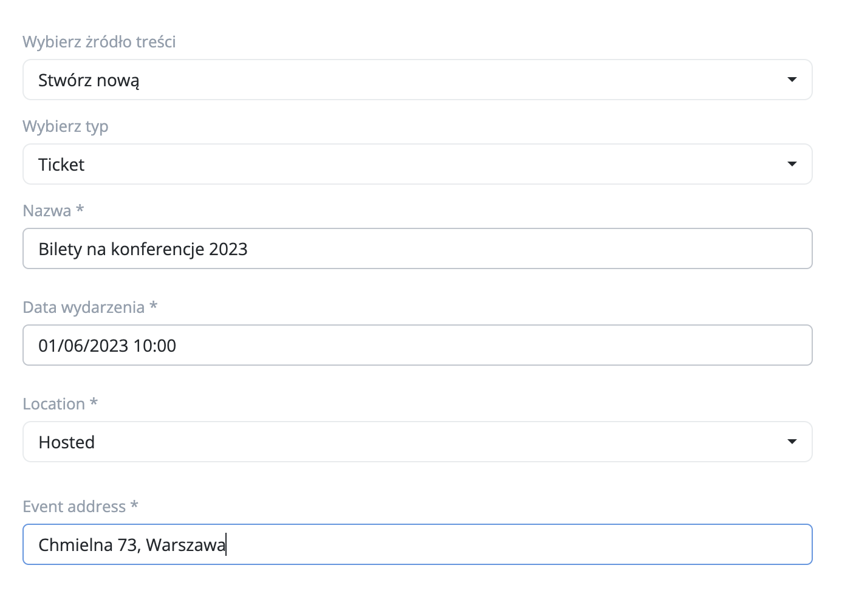Image resolution: width=842 pixels, height=616 pixels.
Task: Expand the "Wybierz typ" select box
Action: coord(417,164)
